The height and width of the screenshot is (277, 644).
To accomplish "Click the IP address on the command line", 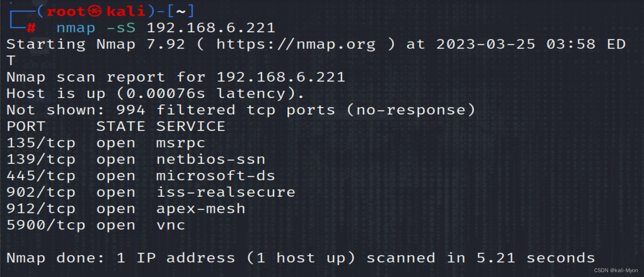I will [211, 28].
